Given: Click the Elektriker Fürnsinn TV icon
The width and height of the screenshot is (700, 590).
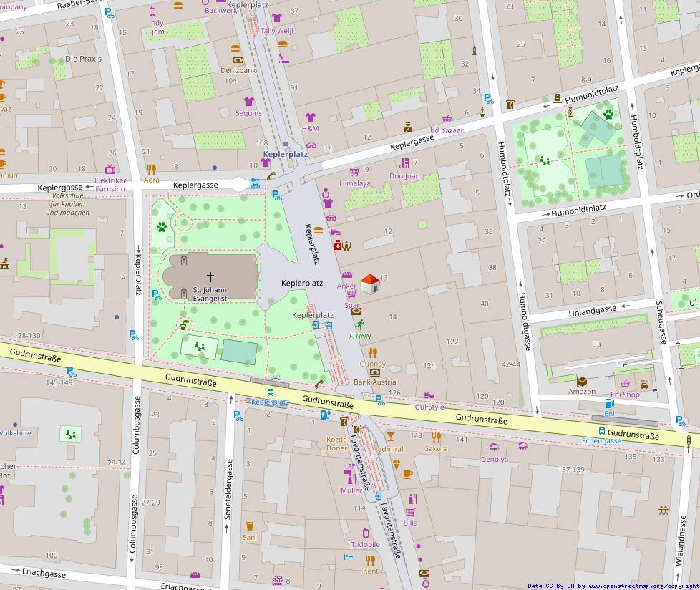Looking at the screenshot, I should coord(110,170).
